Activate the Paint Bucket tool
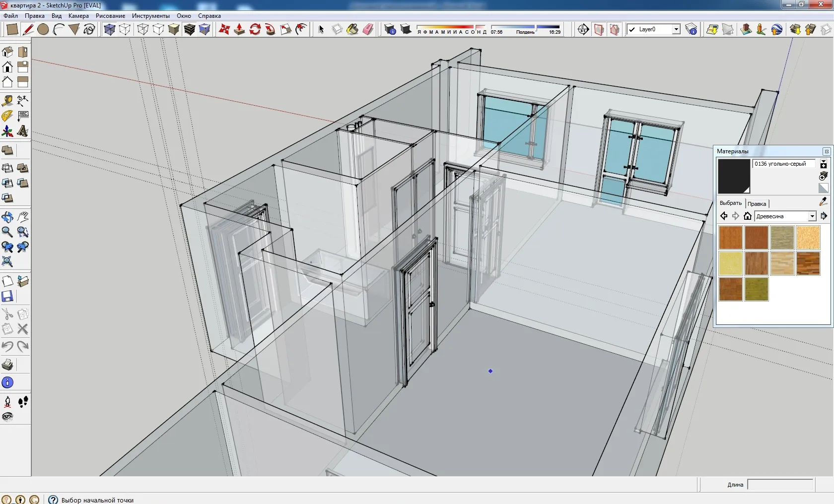The image size is (834, 504). click(x=352, y=30)
